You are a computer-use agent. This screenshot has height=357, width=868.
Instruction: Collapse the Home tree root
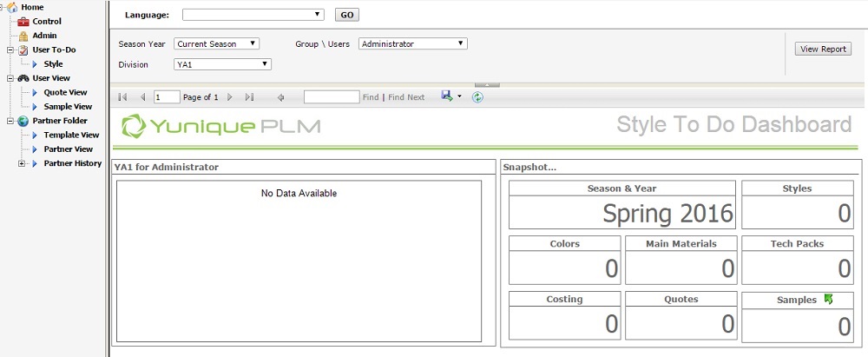[3, 7]
